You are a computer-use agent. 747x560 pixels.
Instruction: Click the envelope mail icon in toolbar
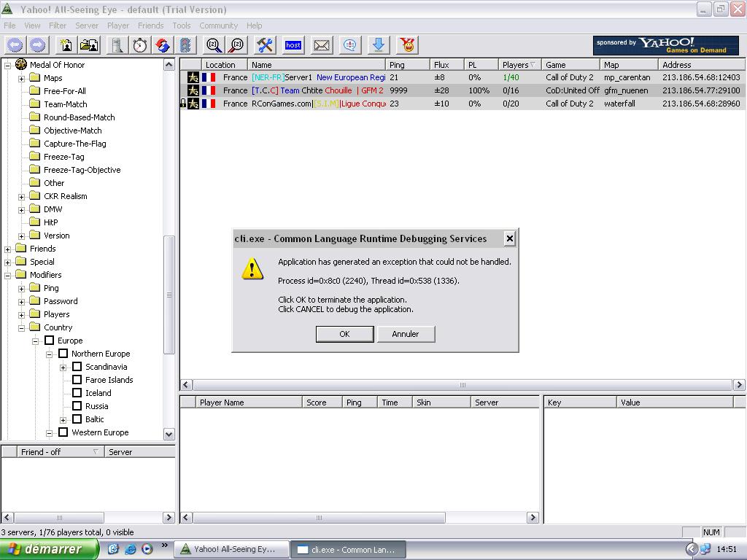coord(322,45)
